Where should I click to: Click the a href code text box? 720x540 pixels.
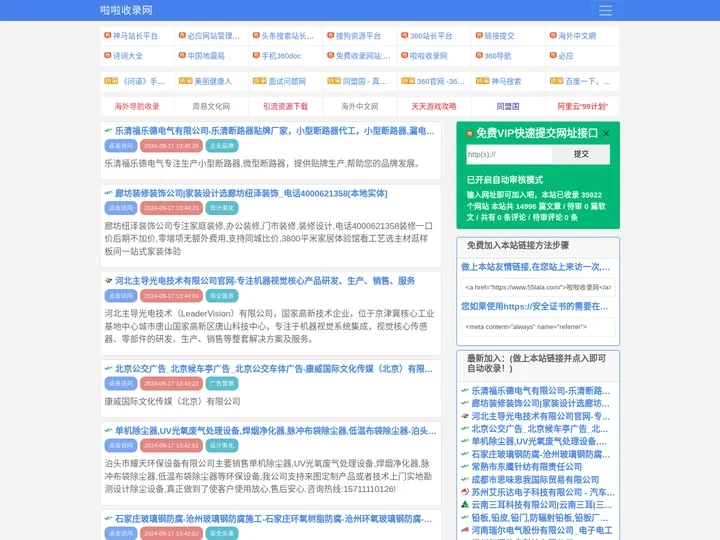(538, 287)
